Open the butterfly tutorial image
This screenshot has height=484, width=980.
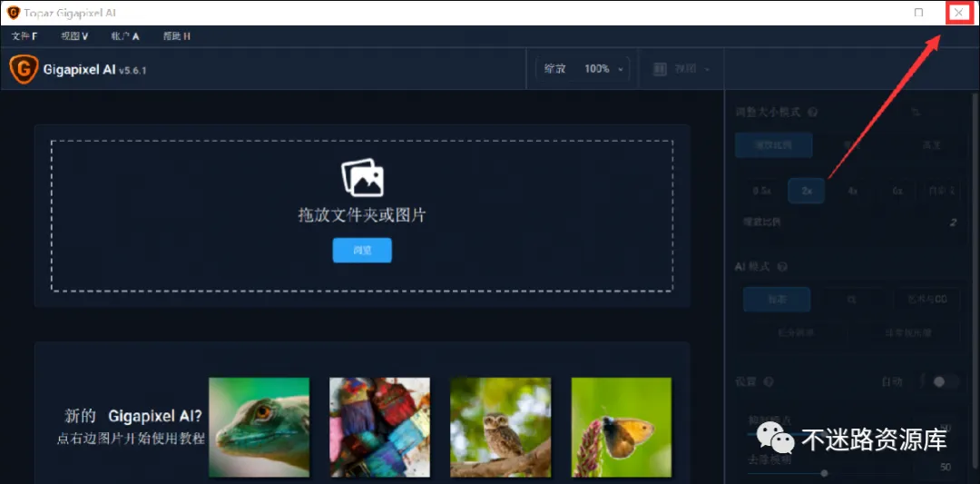(622, 427)
